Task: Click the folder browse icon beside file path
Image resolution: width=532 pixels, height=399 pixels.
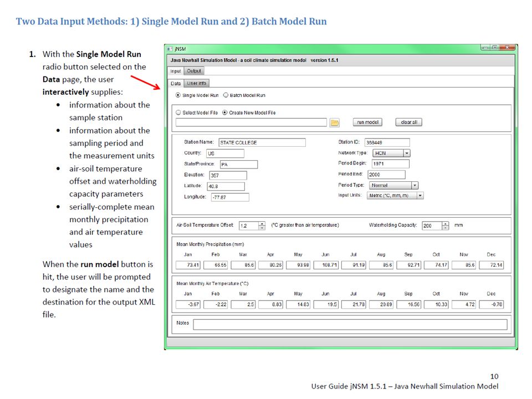Action: [335, 123]
